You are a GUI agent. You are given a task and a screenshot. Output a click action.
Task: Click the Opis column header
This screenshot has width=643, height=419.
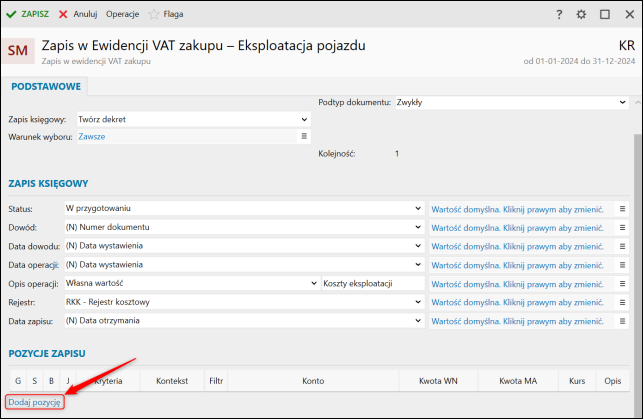(613, 381)
